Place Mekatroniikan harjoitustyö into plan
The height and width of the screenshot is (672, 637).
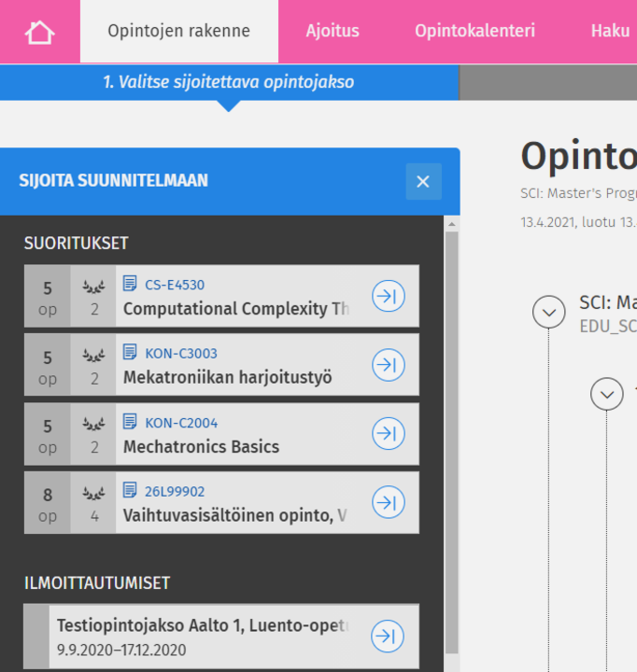pyautogui.click(x=388, y=365)
